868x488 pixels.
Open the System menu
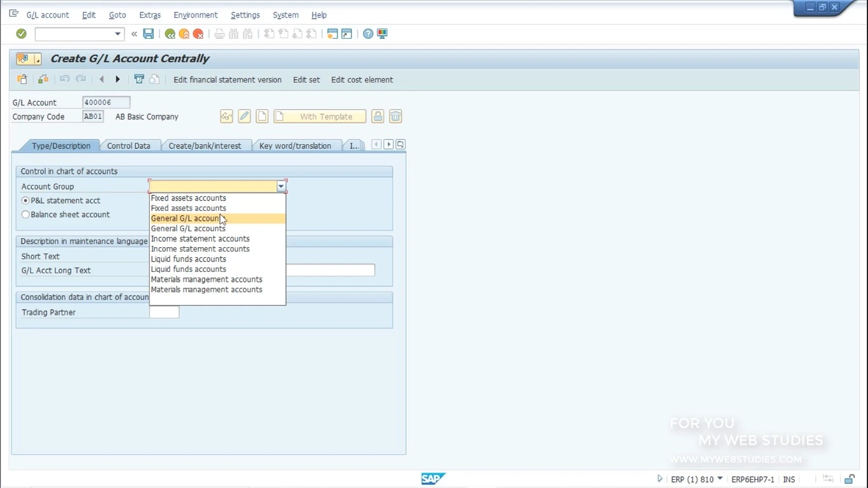click(x=285, y=15)
